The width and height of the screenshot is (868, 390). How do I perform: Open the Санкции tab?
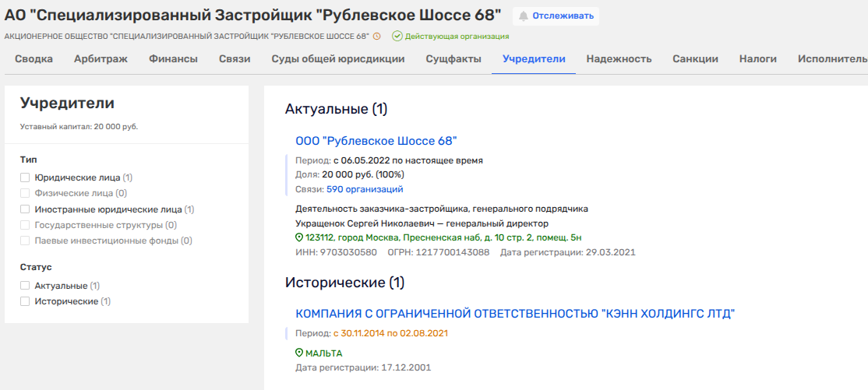pos(695,58)
